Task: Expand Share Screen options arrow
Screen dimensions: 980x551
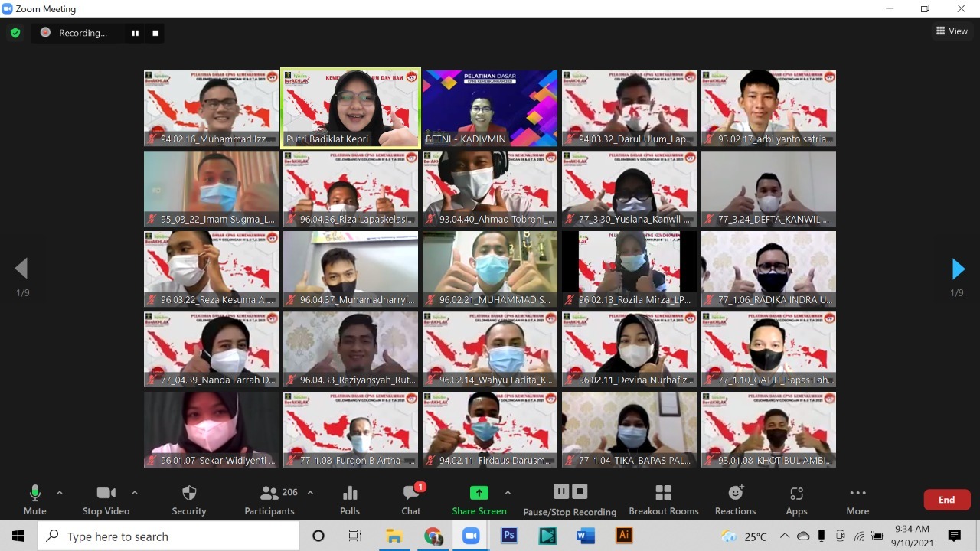Action: pos(508,493)
